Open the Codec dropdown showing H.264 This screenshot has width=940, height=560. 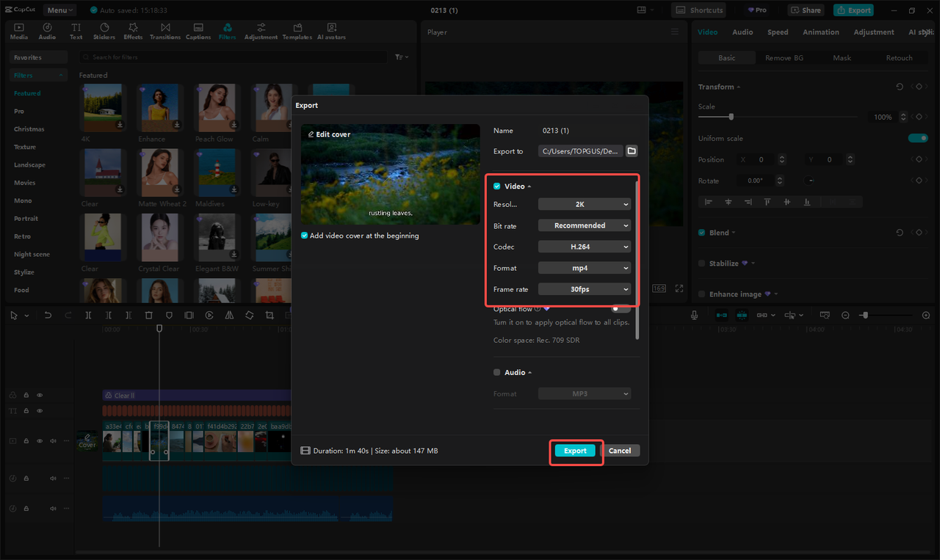coord(584,247)
